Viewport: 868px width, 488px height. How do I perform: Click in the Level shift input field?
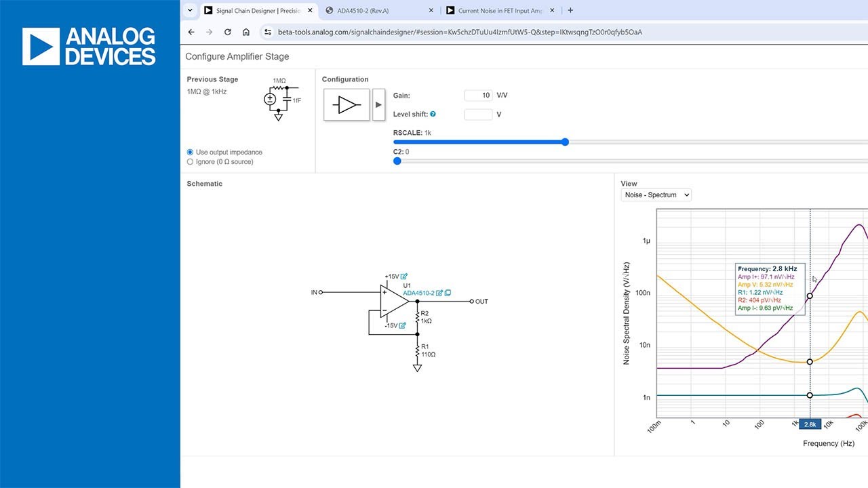tap(478, 115)
